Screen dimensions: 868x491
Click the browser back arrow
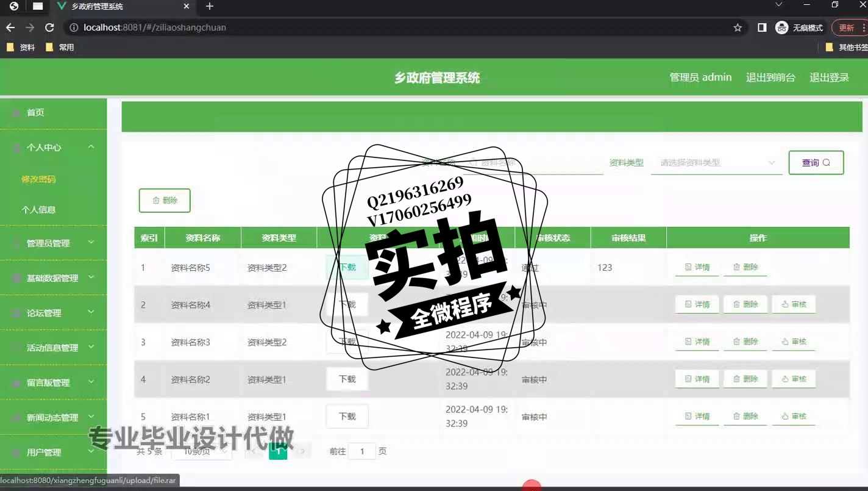point(10,27)
